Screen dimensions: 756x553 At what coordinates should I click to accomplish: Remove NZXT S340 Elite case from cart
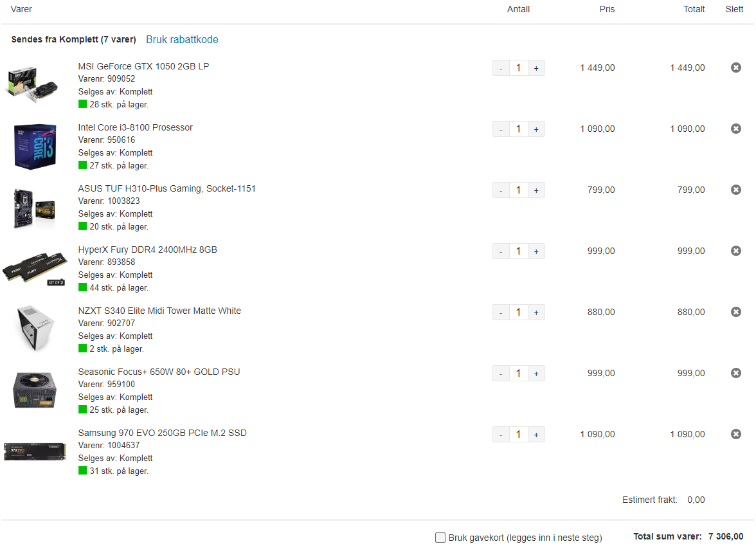tap(735, 312)
